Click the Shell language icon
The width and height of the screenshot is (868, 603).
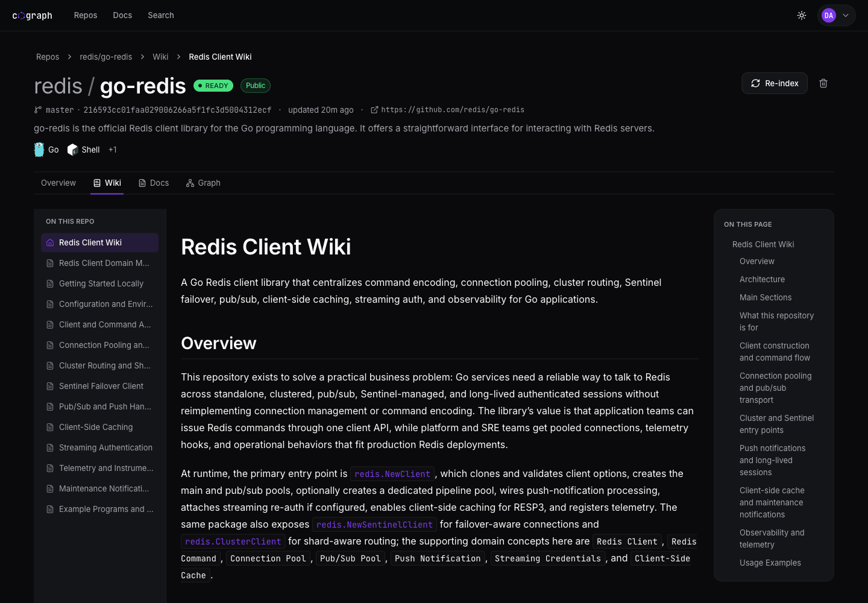(73, 150)
